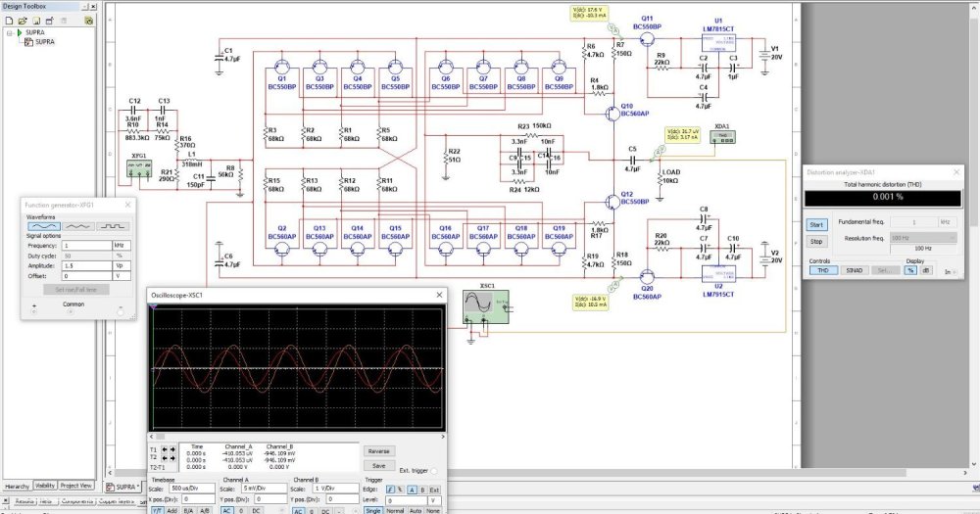Collapse the SUPRA tree node
The height and width of the screenshot is (514, 980).
(x=8, y=32)
